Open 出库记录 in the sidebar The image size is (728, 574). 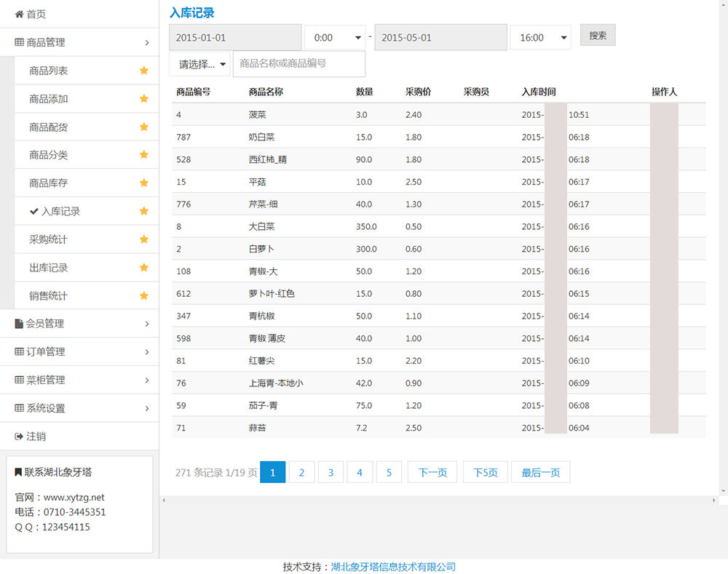(x=49, y=268)
